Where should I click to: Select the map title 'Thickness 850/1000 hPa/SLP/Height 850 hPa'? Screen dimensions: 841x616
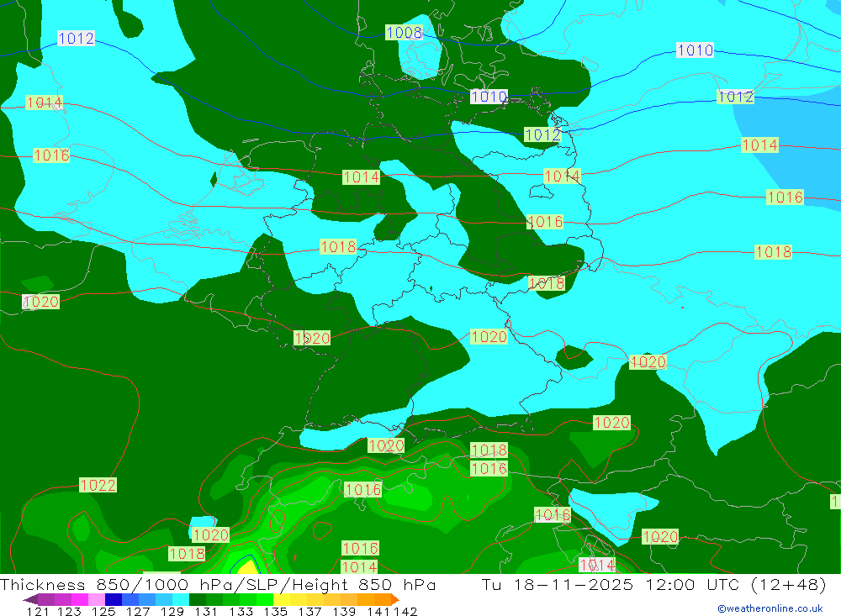tap(218, 584)
